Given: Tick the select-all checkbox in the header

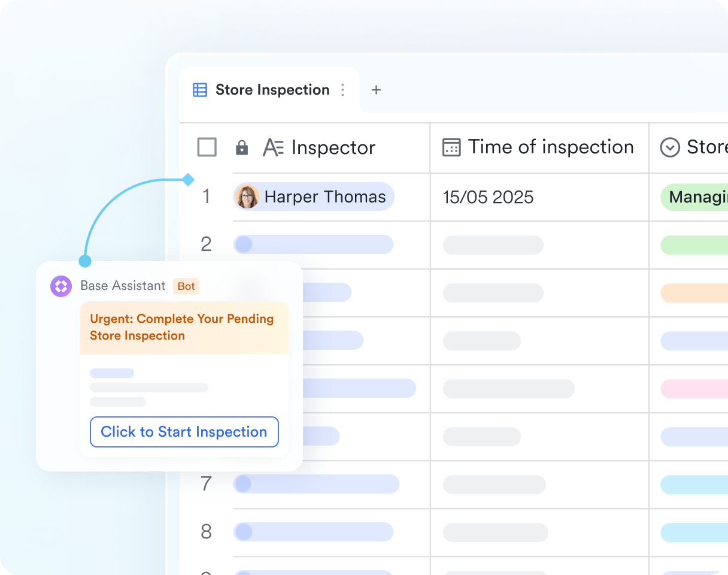Looking at the screenshot, I should click(207, 147).
